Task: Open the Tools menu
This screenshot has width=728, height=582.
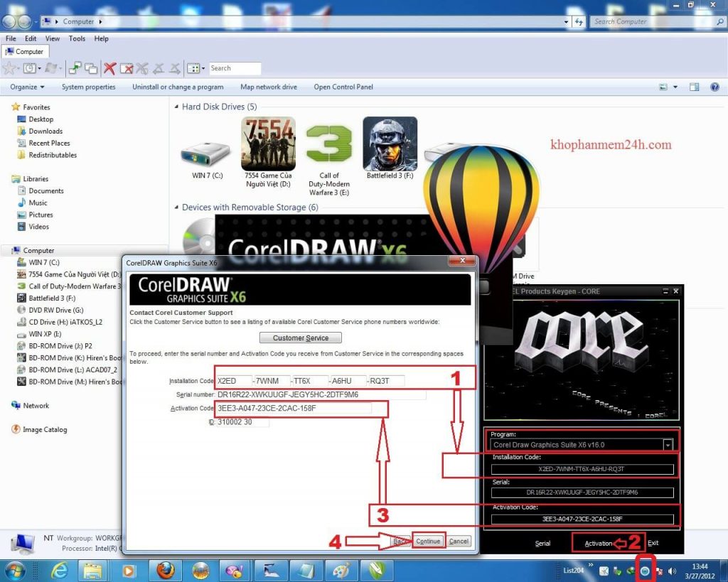Action: coord(77,38)
